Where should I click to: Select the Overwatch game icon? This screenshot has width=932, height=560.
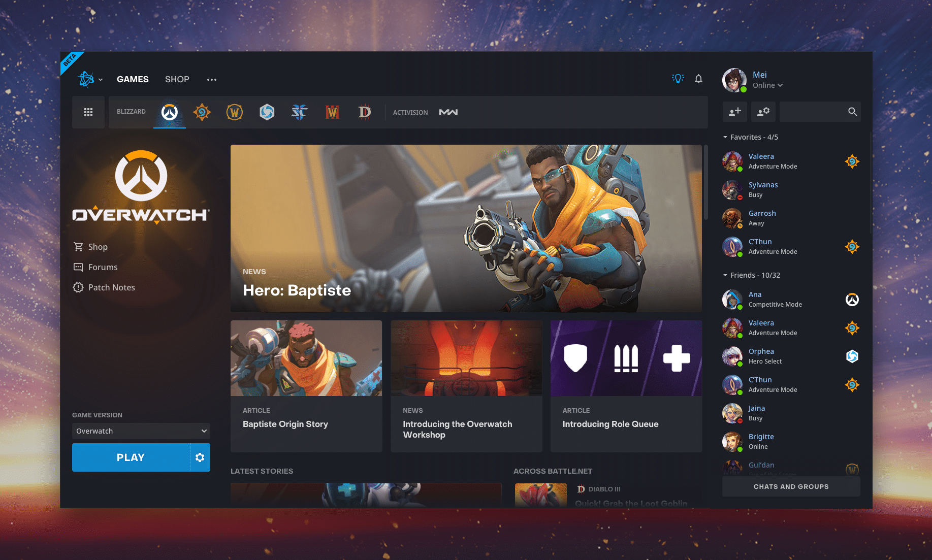tap(170, 112)
